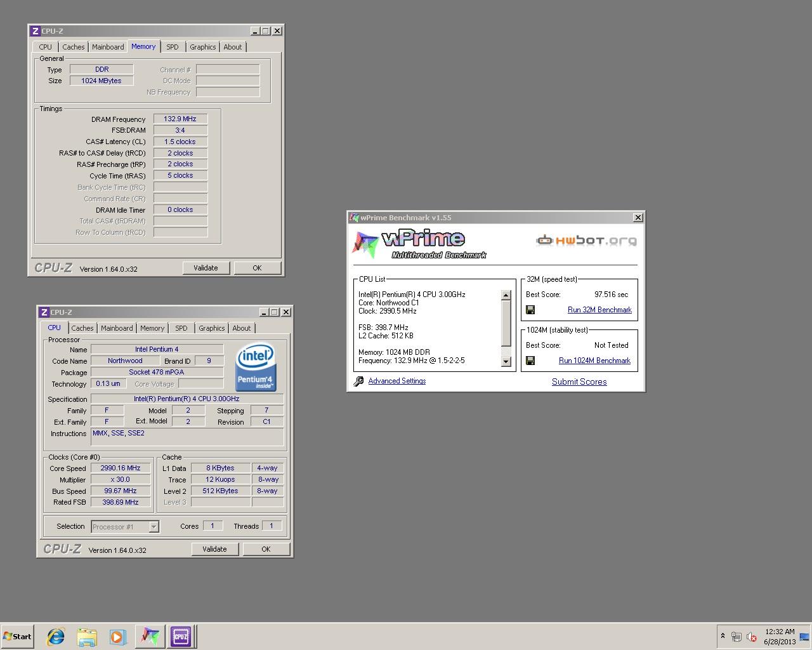812x650 pixels.
Task: Select About tab in the lower CPU-Z window
Action: click(x=242, y=328)
